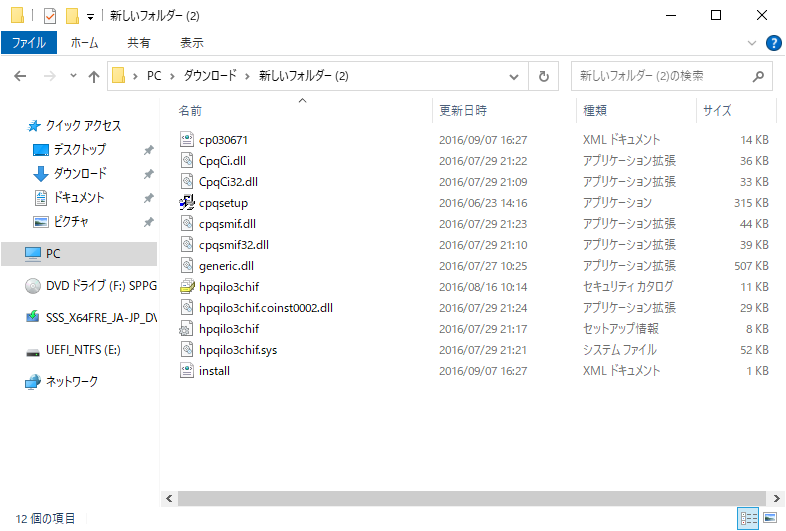This screenshot has height=531, width=786.
Task: Open ドキュメント in navigation pane
Action: click(79, 198)
